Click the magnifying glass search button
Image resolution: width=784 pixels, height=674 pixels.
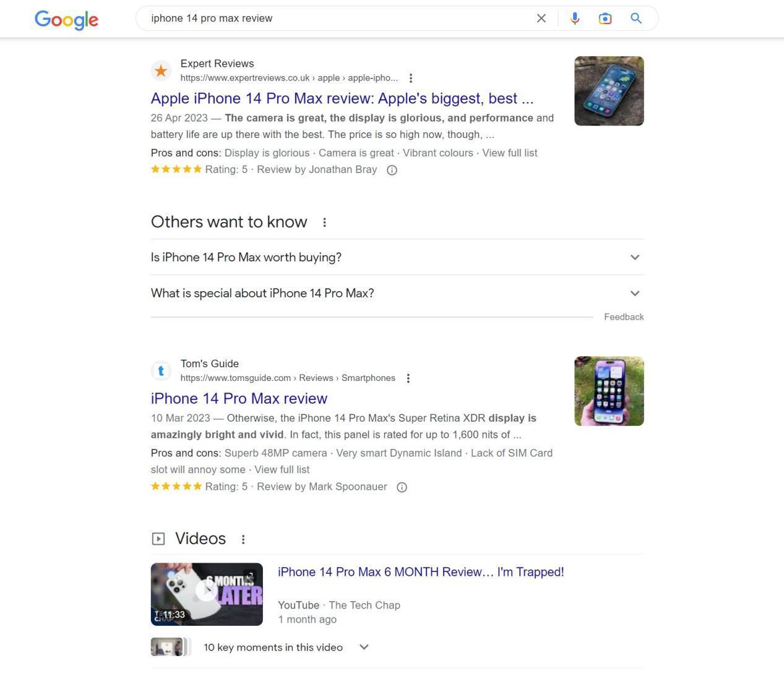coord(636,19)
